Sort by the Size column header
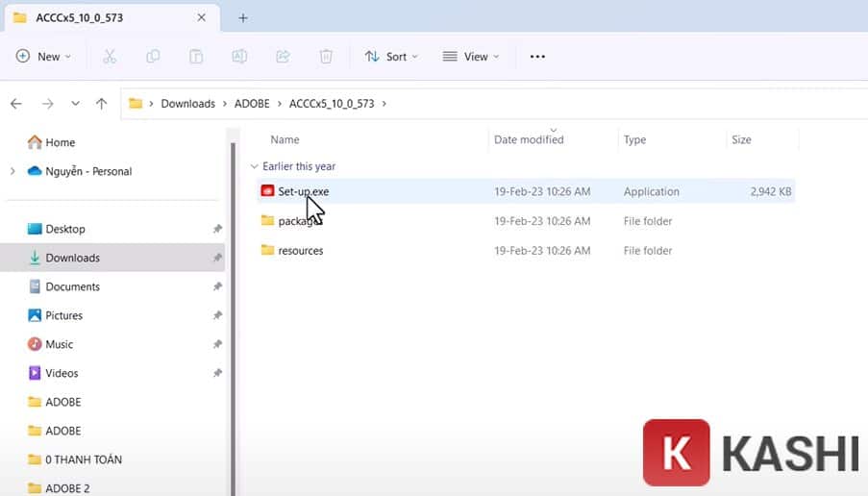The height and width of the screenshot is (496, 868). (x=741, y=139)
